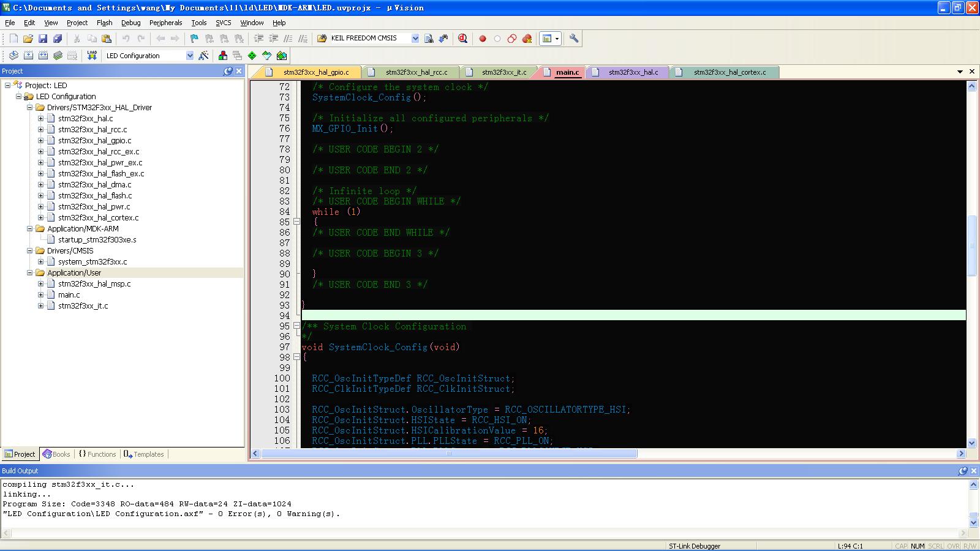
Task: Click the editor vertical scrollbar thumb
Action: pyautogui.click(x=971, y=246)
